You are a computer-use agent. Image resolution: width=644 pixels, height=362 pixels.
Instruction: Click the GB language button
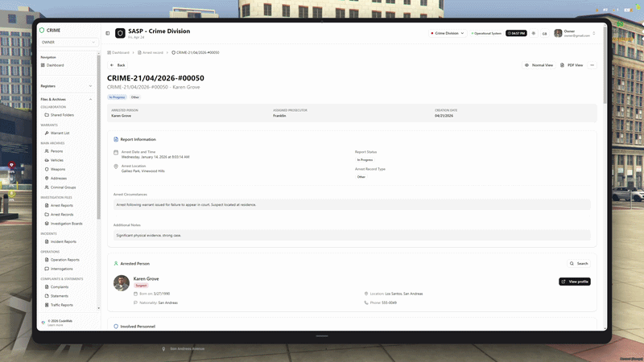(545, 33)
